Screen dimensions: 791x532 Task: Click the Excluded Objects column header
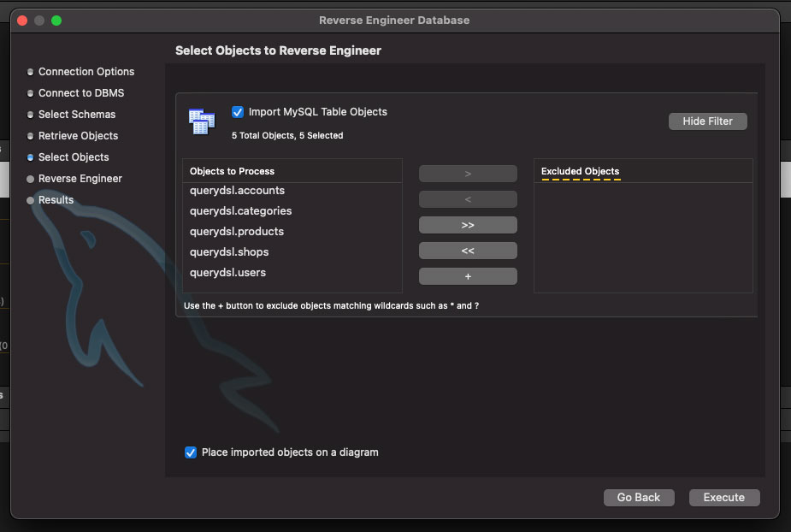pos(643,171)
